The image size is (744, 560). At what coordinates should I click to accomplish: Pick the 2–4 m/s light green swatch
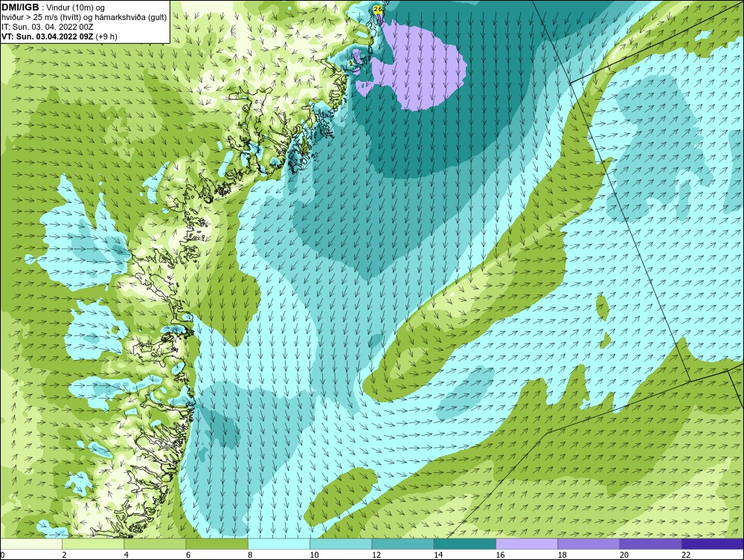coord(93,544)
